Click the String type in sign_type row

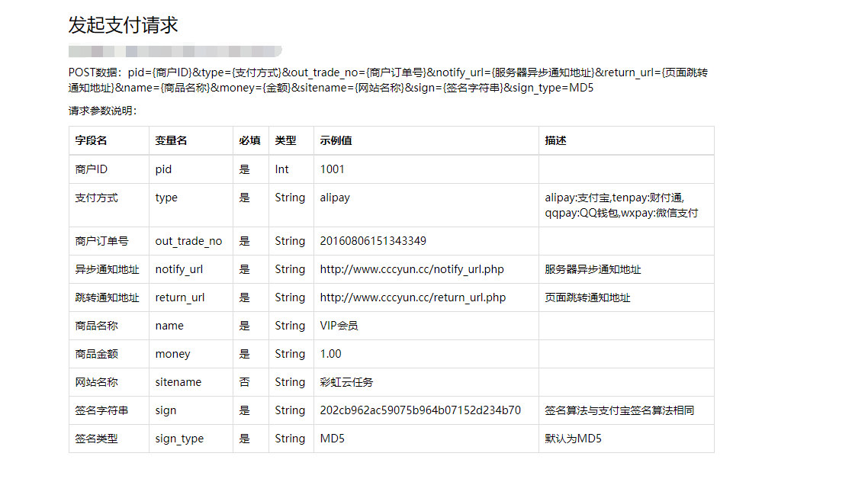pos(290,439)
